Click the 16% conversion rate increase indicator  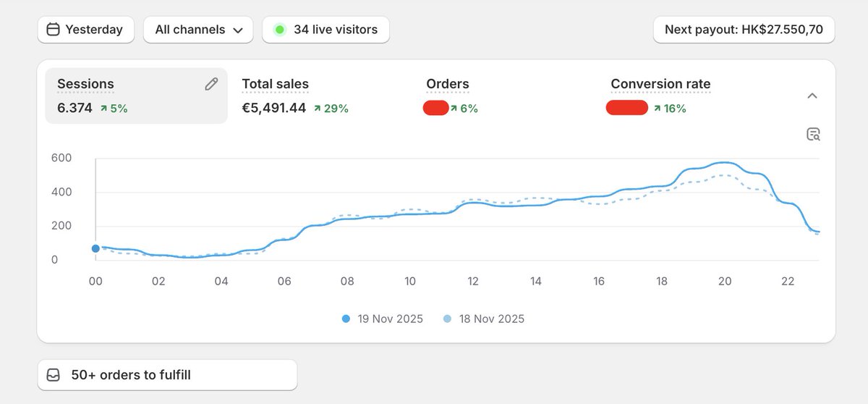(669, 109)
